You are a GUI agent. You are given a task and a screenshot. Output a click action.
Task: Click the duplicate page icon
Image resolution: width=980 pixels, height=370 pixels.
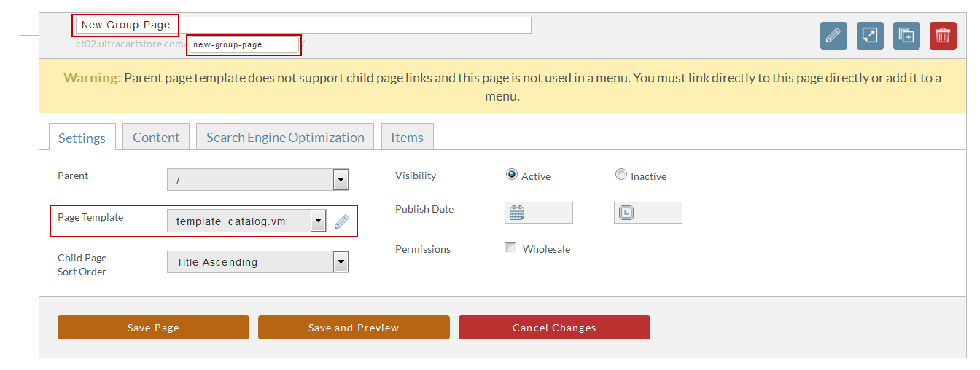click(x=906, y=36)
